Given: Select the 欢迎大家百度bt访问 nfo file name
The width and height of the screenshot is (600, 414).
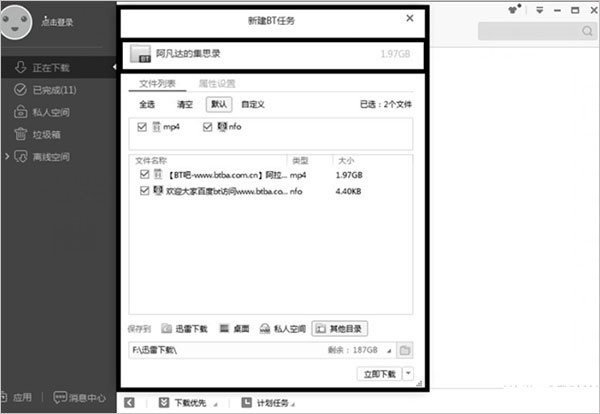Looking at the screenshot, I should [x=227, y=191].
